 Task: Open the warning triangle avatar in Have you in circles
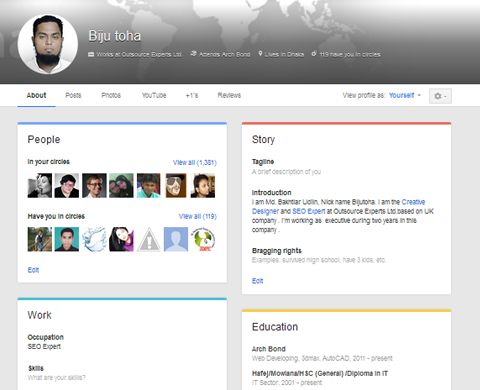click(x=149, y=239)
